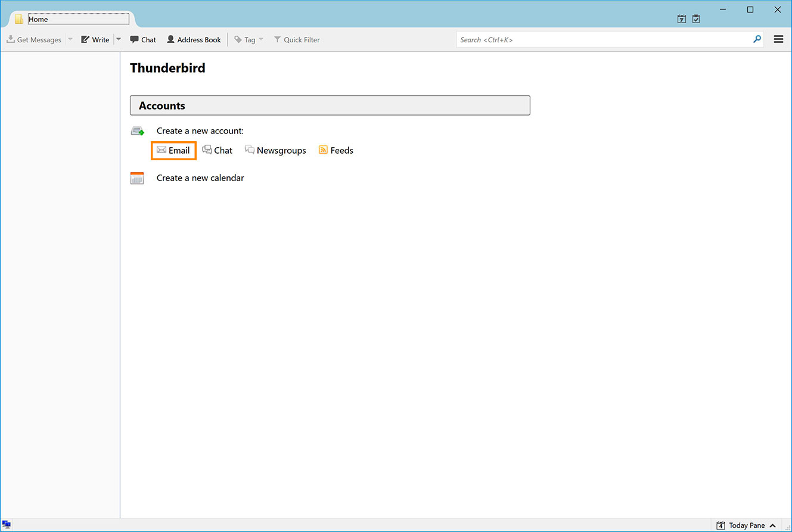792x532 pixels.
Task: Click the Home tab folder icon
Action: click(x=19, y=19)
